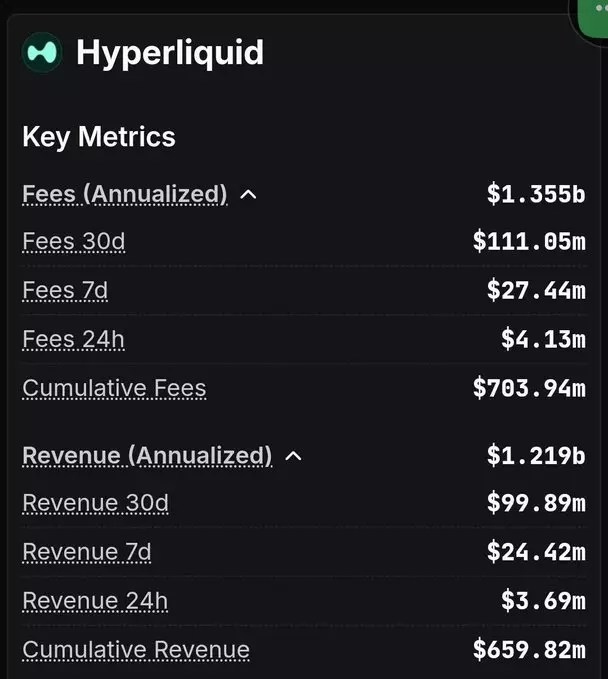Screen dimensions: 608x679
Task: Collapse the Revenue (Annualized) chevron
Action: click(x=293, y=456)
